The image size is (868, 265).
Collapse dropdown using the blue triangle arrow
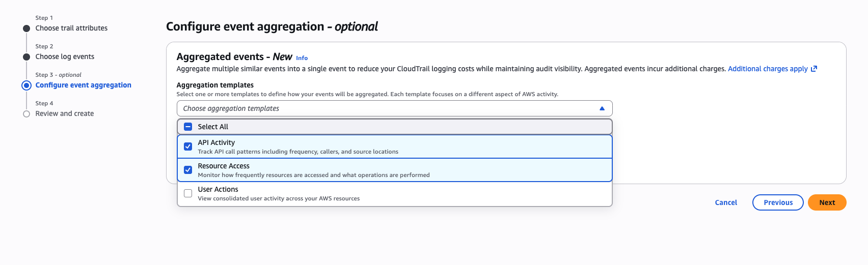point(602,108)
